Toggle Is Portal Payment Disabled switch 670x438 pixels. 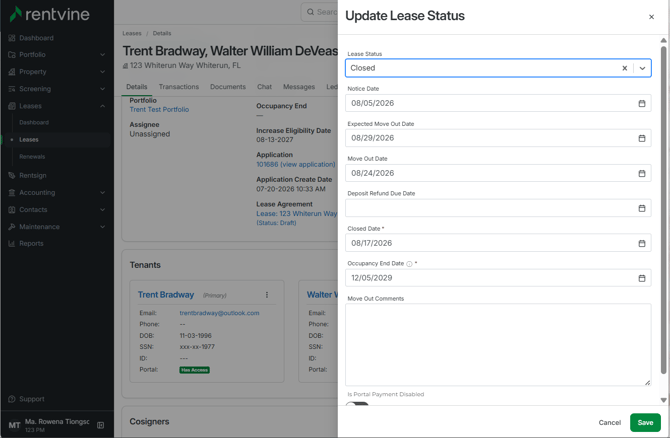pos(357,404)
